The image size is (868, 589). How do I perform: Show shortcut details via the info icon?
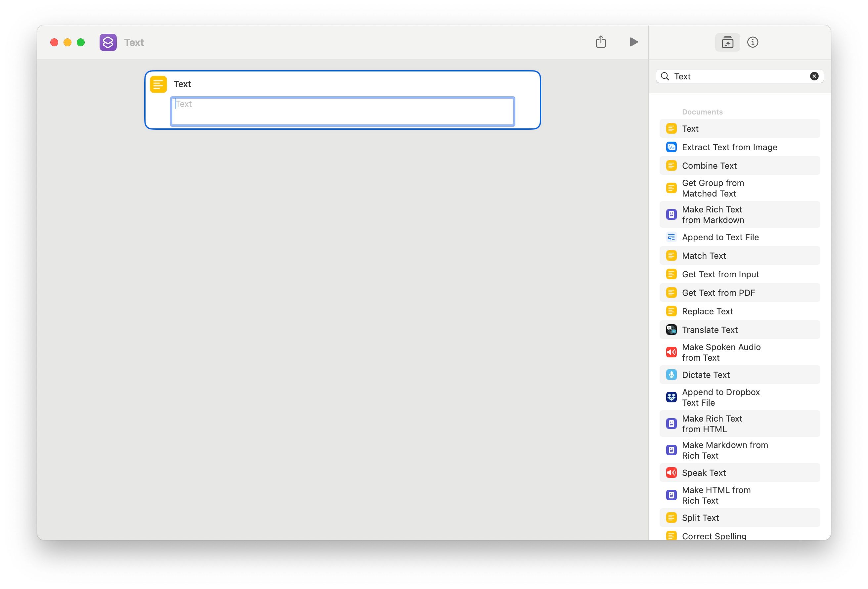[x=753, y=42]
